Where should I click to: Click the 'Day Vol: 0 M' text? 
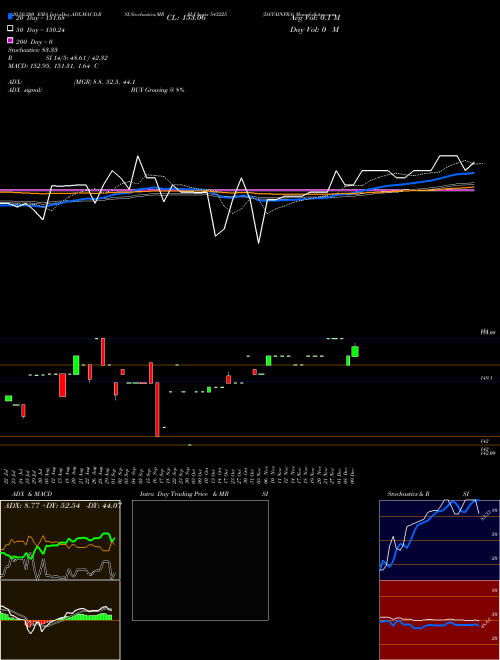pos(314,29)
